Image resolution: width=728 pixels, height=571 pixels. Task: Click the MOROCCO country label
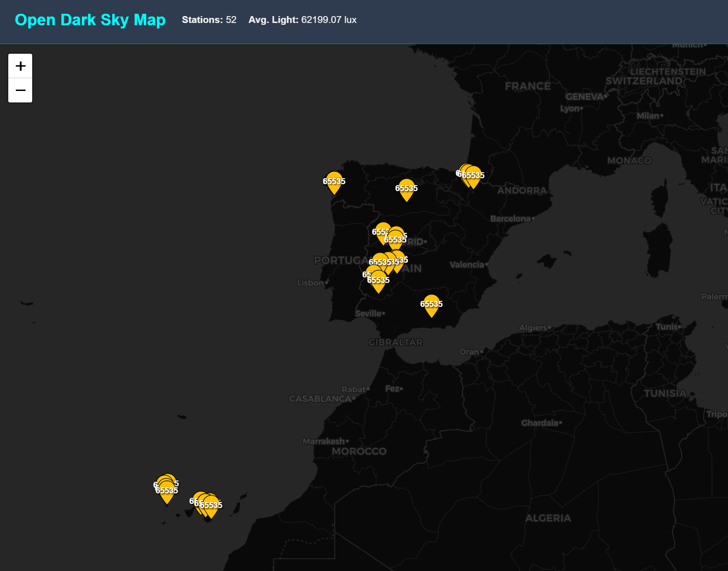click(359, 451)
